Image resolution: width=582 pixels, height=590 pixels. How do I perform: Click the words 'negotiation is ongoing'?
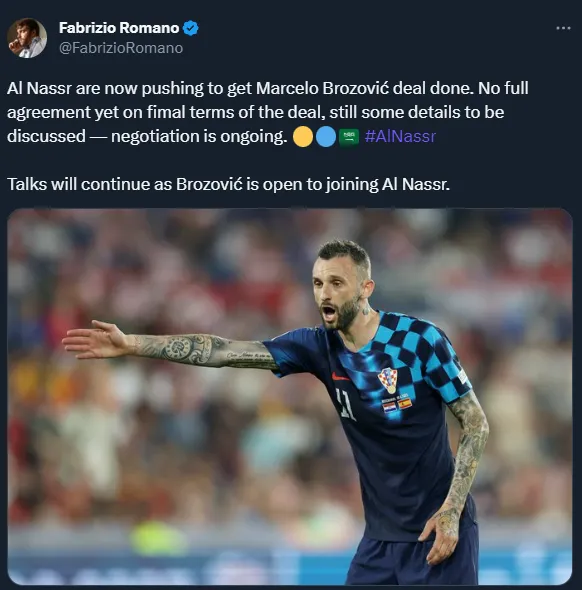coord(199,136)
